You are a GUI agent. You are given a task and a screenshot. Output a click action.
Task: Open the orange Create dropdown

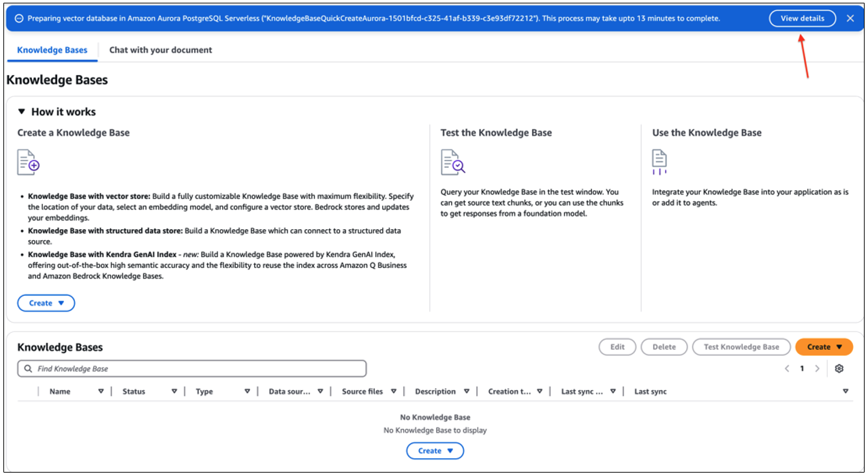[x=824, y=346]
